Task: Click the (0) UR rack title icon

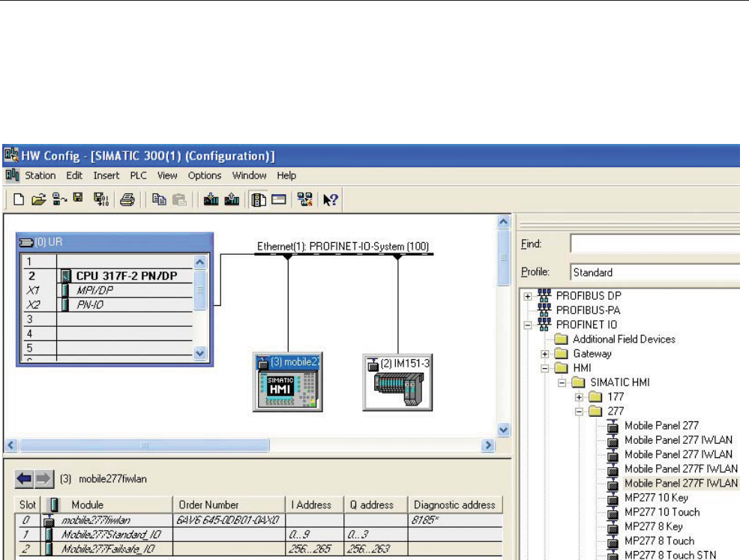Action: 26,242
